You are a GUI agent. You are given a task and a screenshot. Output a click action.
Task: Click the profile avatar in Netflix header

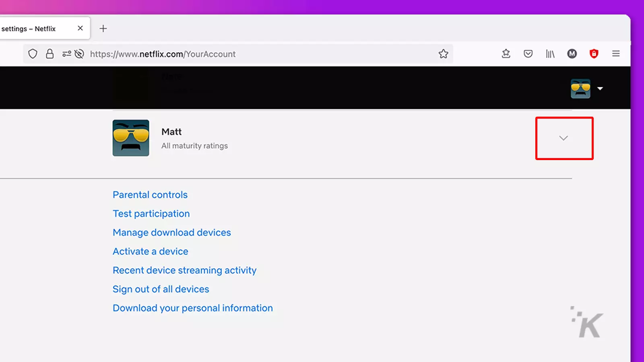(580, 88)
